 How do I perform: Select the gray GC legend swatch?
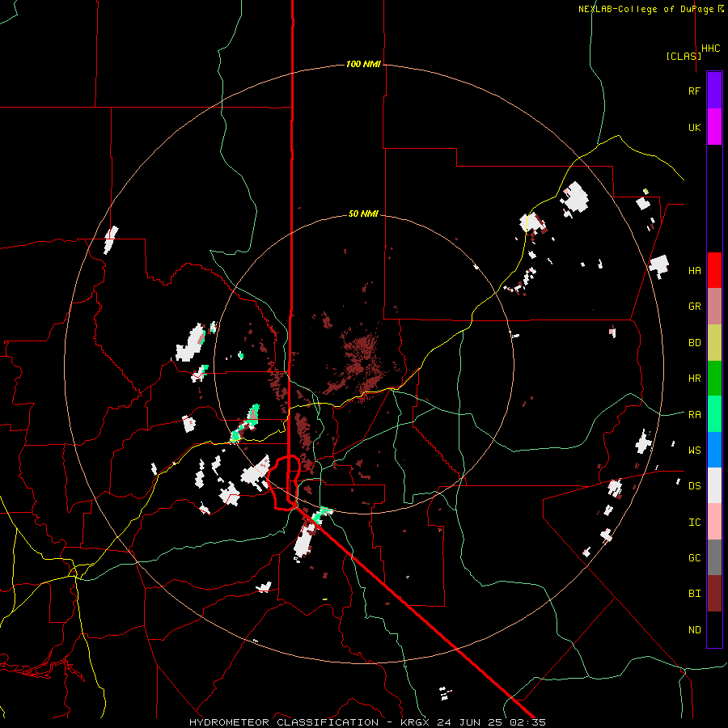(714, 557)
